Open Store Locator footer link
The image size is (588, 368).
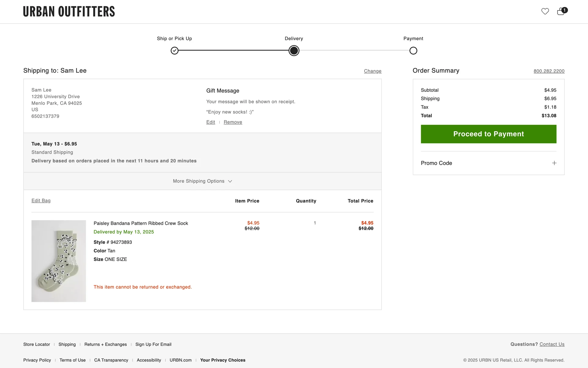point(36,344)
